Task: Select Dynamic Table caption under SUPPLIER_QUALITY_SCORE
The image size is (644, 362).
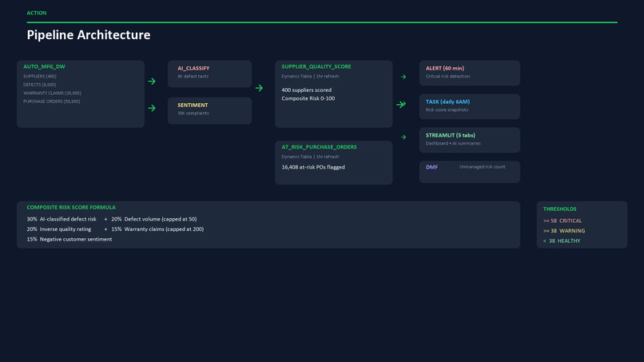Action: (x=310, y=77)
